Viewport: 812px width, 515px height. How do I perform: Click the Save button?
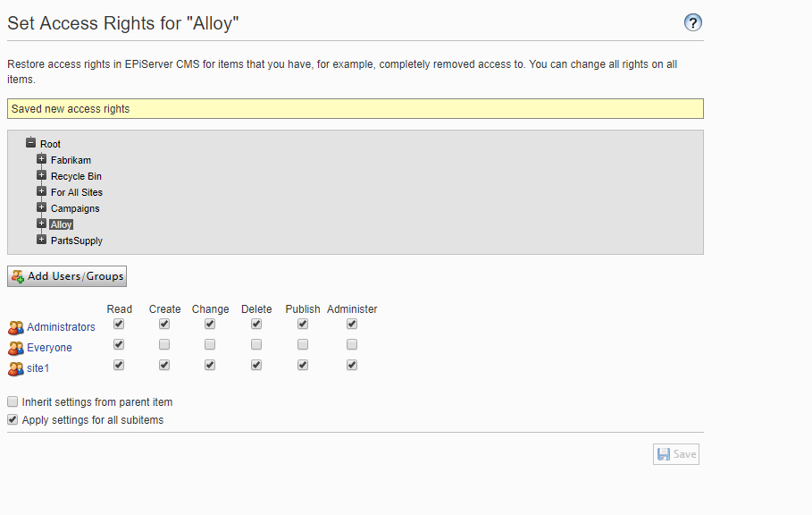click(676, 454)
